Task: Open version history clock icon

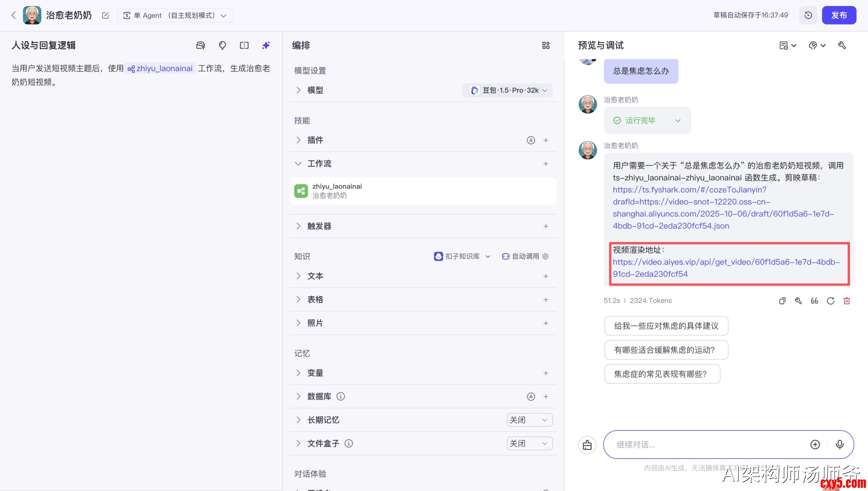Action: (808, 15)
